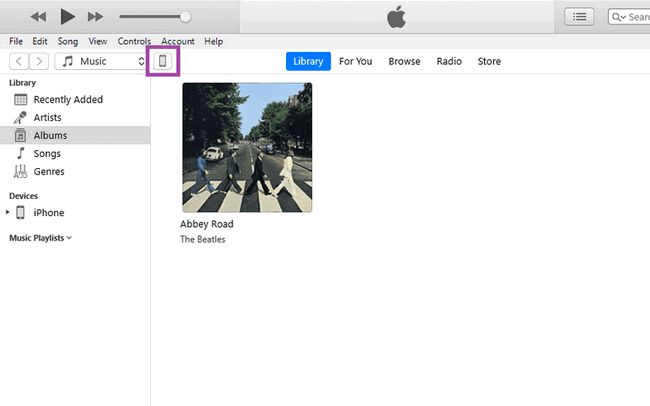Click the iPhone device button in toolbar
650x406 pixels.
tap(162, 61)
